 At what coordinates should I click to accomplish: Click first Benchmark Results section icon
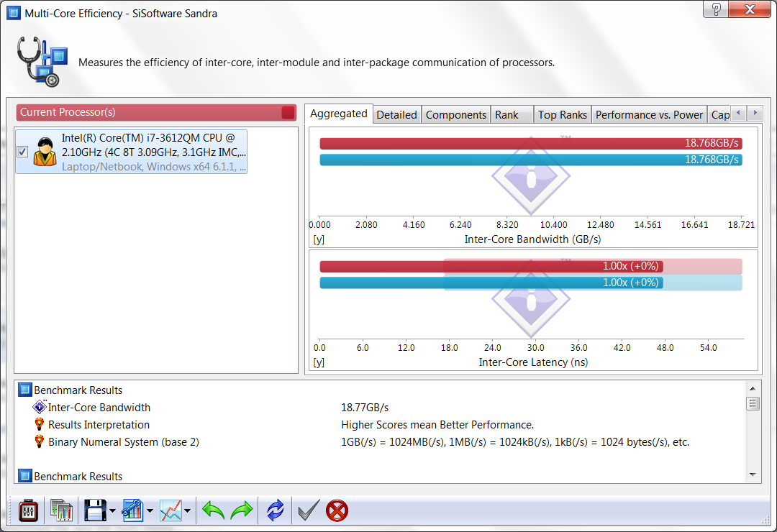tap(24, 390)
